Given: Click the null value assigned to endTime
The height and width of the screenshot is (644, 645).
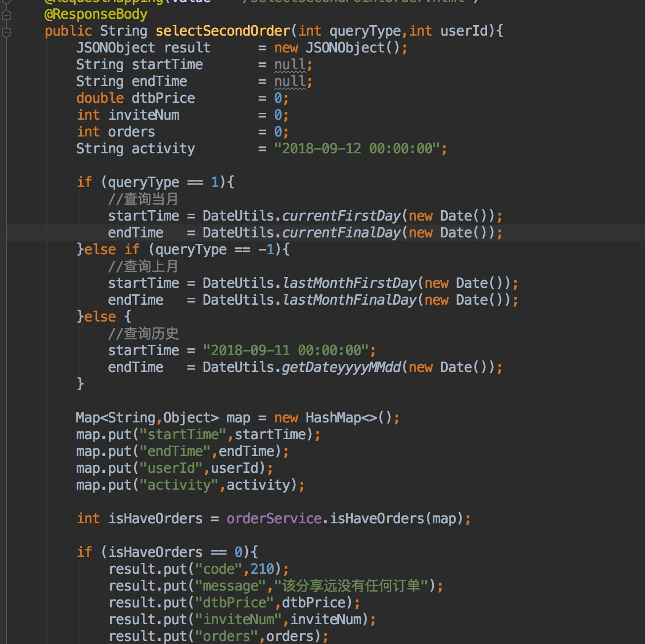Looking at the screenshot, I should (x=290, y=82).
